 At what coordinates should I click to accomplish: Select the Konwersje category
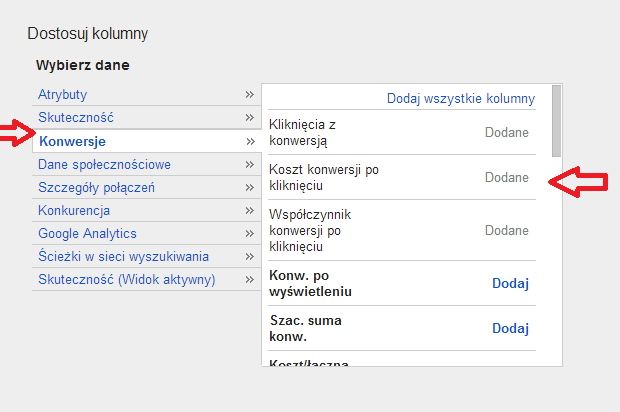[x=72, y=141]
